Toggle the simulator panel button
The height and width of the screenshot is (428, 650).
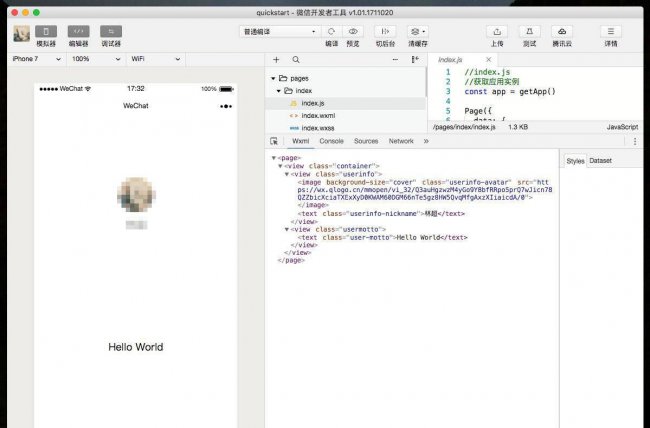click(46, 32)
